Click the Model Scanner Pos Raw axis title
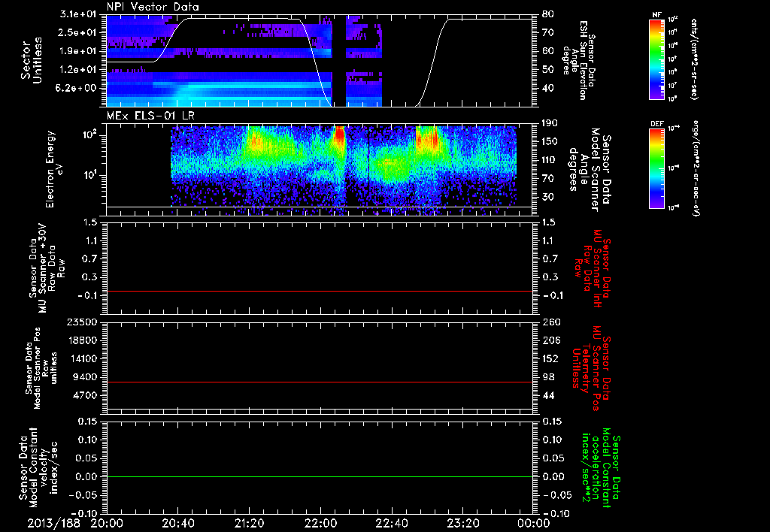The height and width of the screenshot is (532, 770). 40,368
